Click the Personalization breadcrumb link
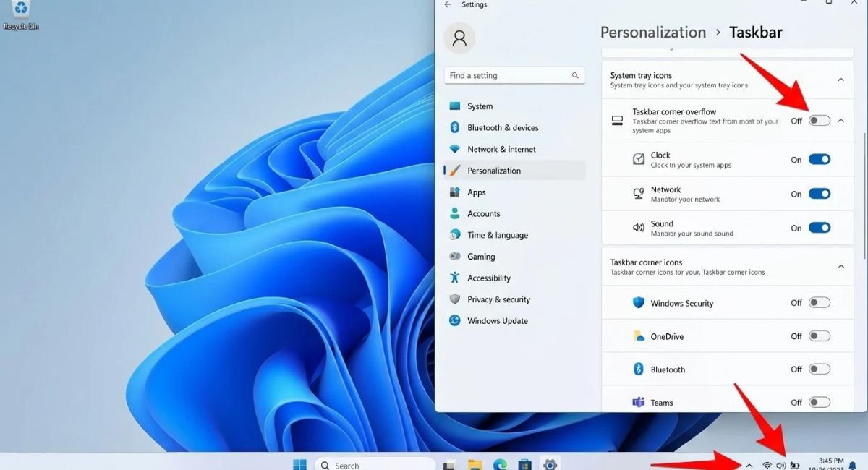This screenshot has height=470, width=868. [653, 33]
